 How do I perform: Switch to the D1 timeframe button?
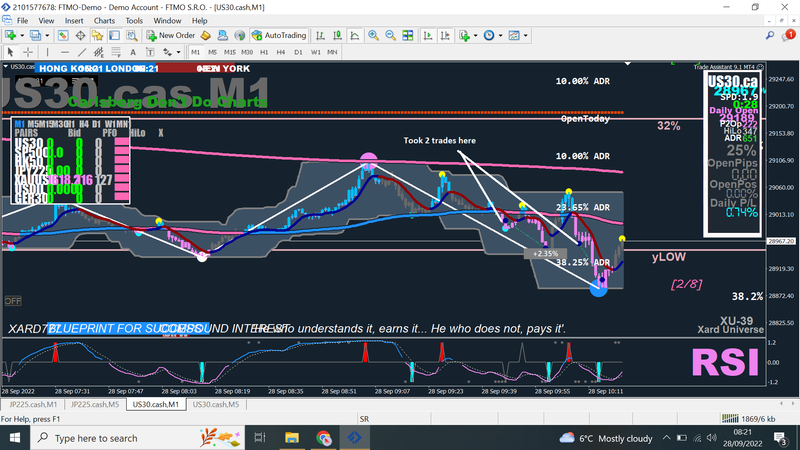tap(298, 52)
